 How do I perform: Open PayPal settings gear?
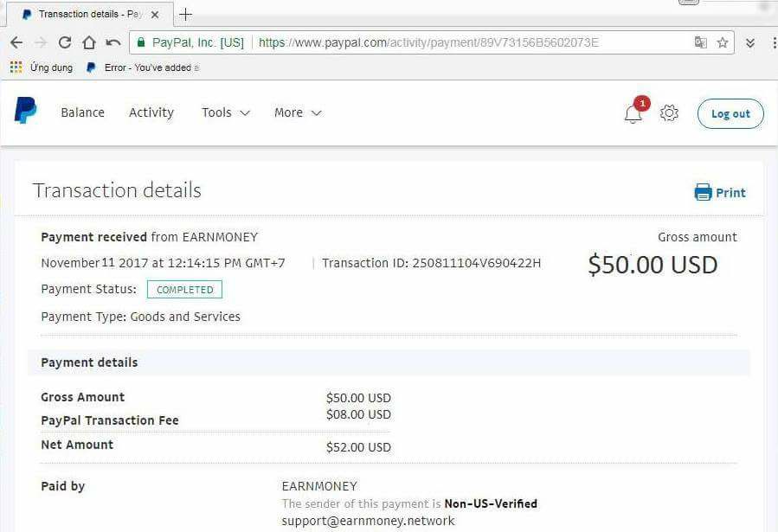coord(669,113)
